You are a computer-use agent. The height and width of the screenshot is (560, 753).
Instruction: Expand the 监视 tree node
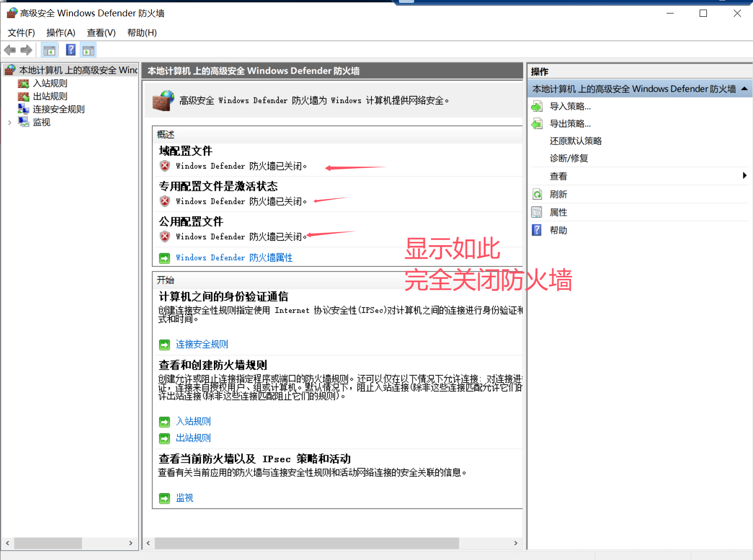10,123
